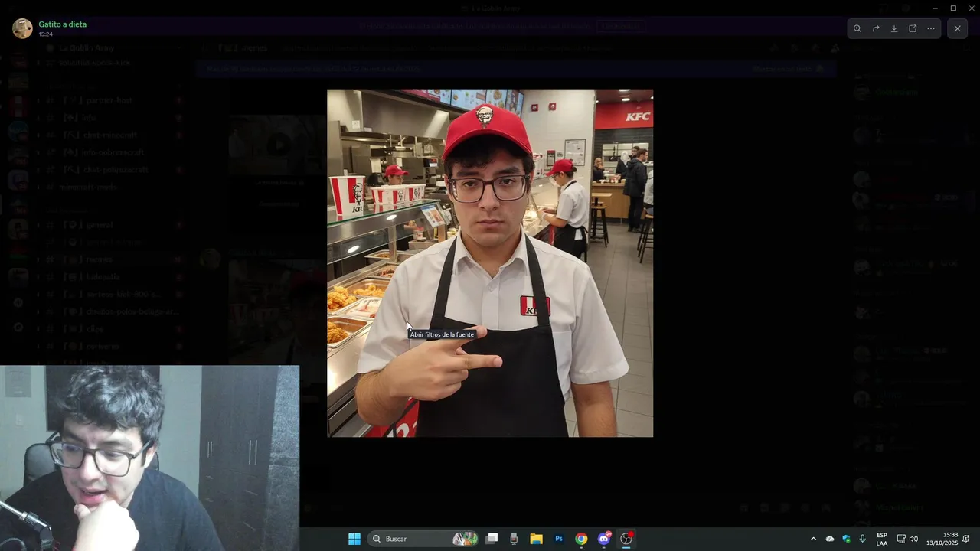Viewport: 980px width, 551px height.
Task: Open File Explorer from the taskbar
Action: 536,539
